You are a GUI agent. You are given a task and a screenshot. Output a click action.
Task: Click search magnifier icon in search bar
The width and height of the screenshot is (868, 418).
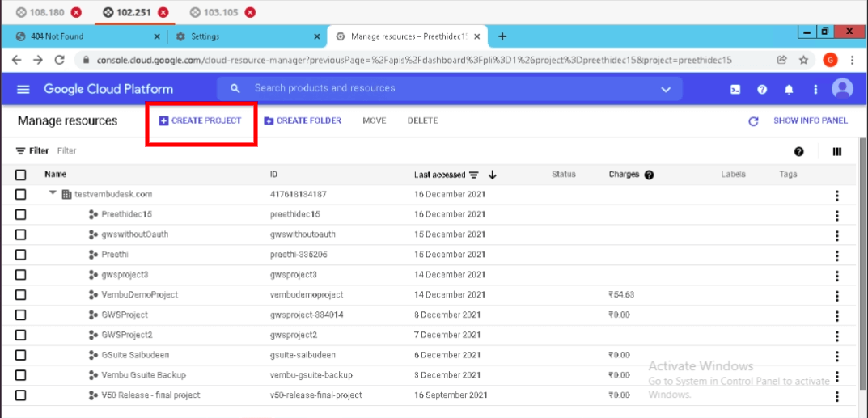coord(235,88)
